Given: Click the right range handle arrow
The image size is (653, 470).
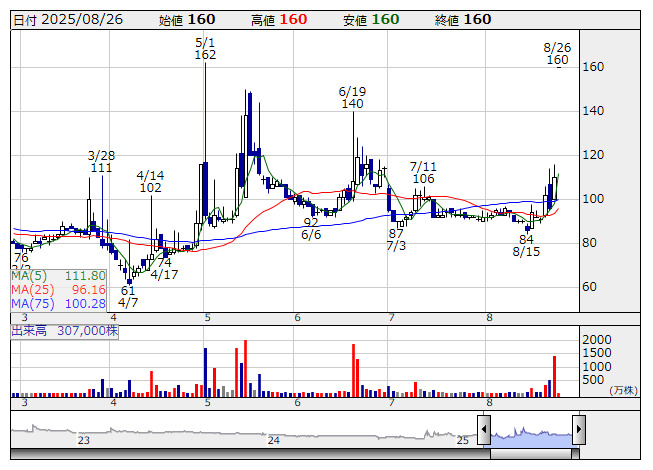Looking at the screenshot, I should 578,431.
